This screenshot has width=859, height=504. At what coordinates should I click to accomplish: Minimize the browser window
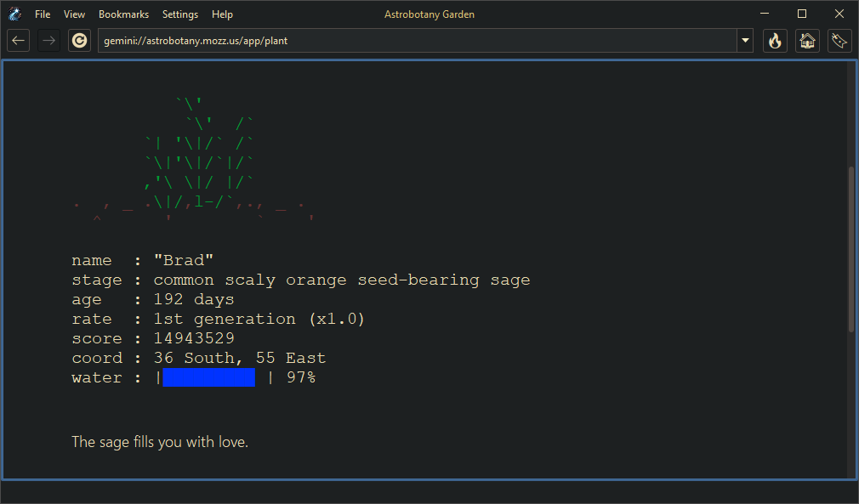coord(765,14)
